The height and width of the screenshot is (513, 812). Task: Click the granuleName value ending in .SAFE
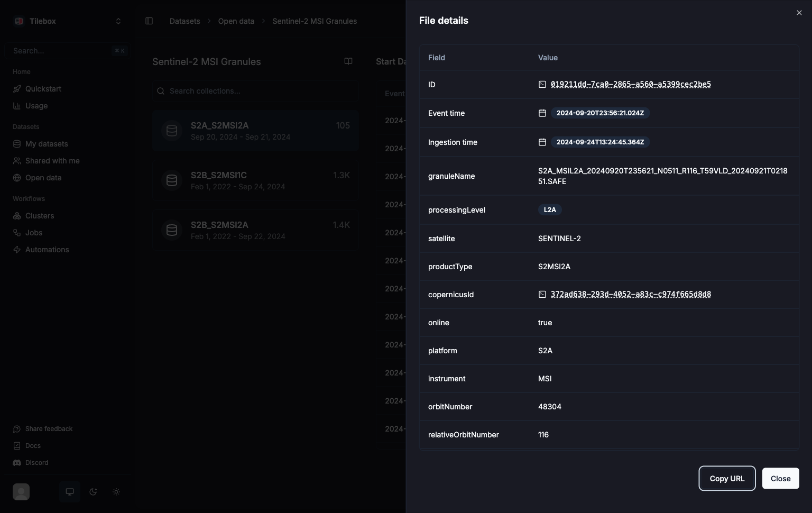(x=663, y=176)
